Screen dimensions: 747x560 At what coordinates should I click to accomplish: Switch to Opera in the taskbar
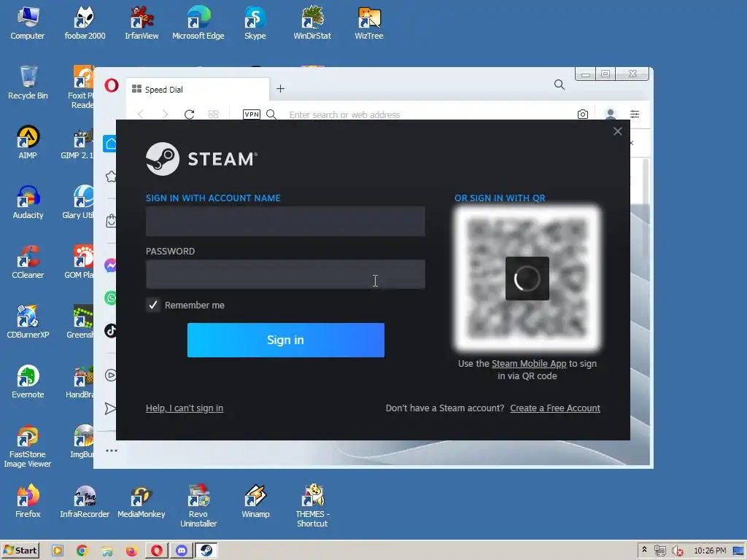[x=157, y=551]
